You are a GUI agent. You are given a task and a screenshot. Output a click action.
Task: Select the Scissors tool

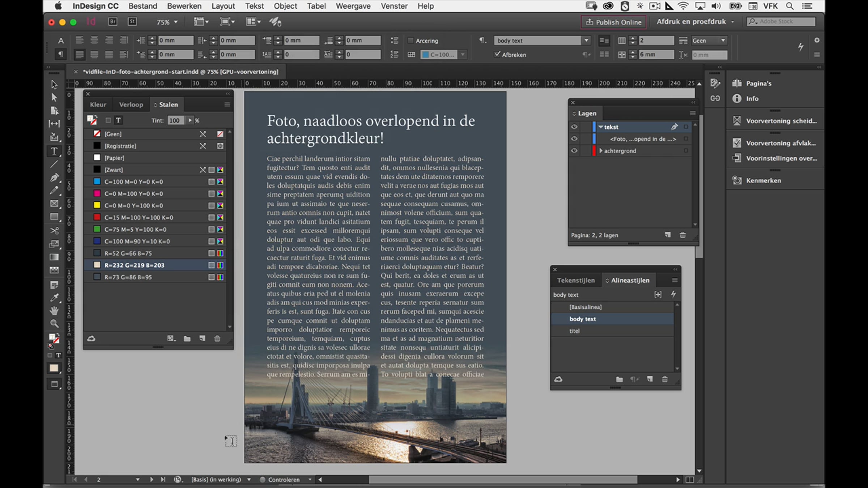click(x=54, y=230)
